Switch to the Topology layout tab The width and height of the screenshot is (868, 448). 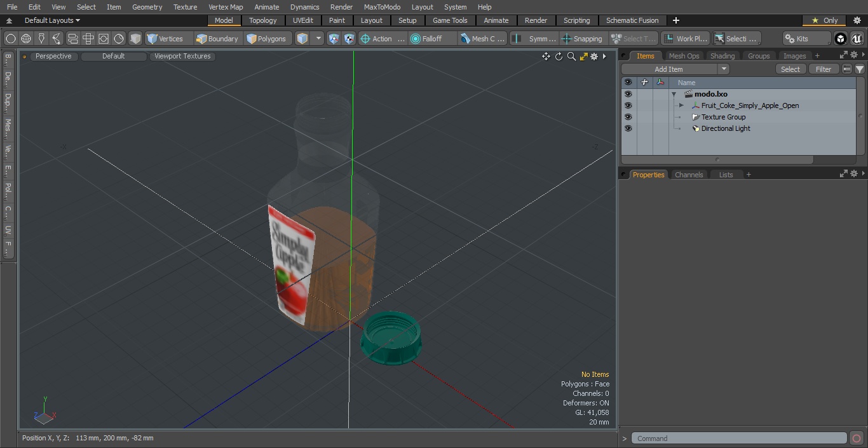click(x=263, y=20)
